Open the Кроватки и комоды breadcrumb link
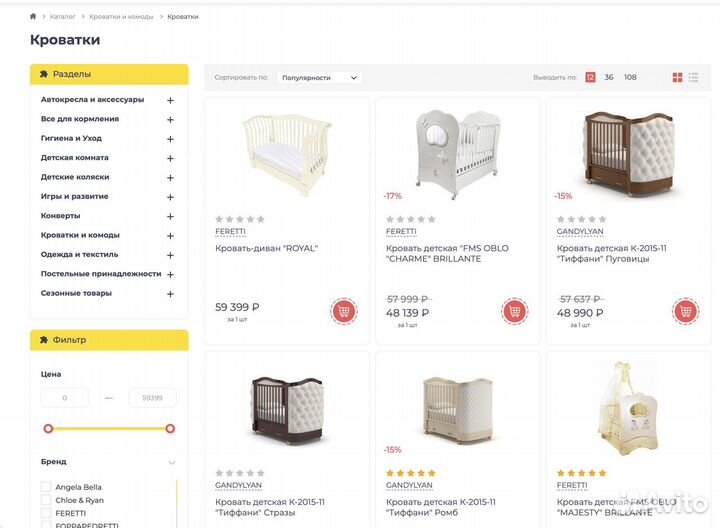720x528 pixels. coord(121,17)
